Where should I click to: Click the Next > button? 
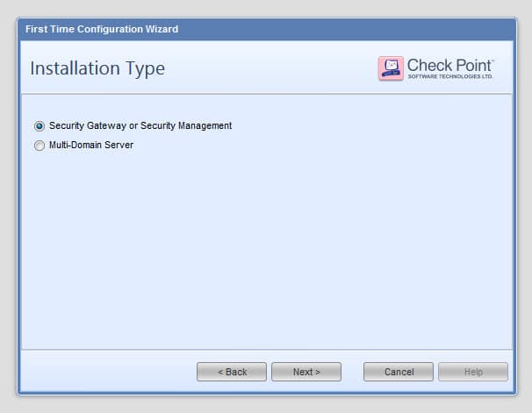[306, 372]
